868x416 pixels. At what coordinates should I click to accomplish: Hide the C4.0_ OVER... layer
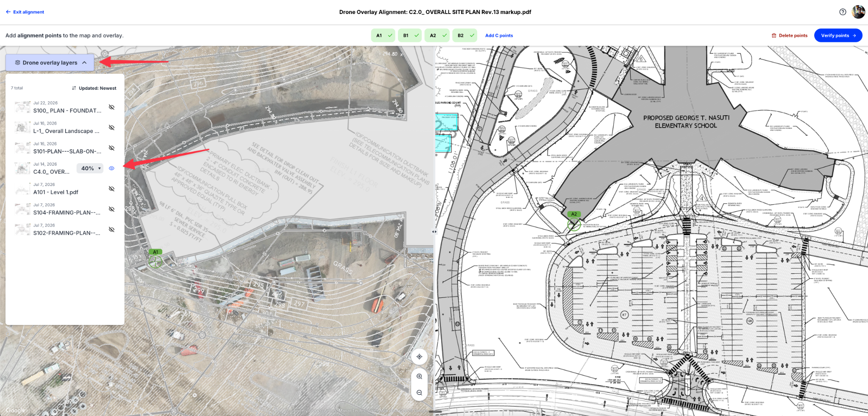click(111, 168)
